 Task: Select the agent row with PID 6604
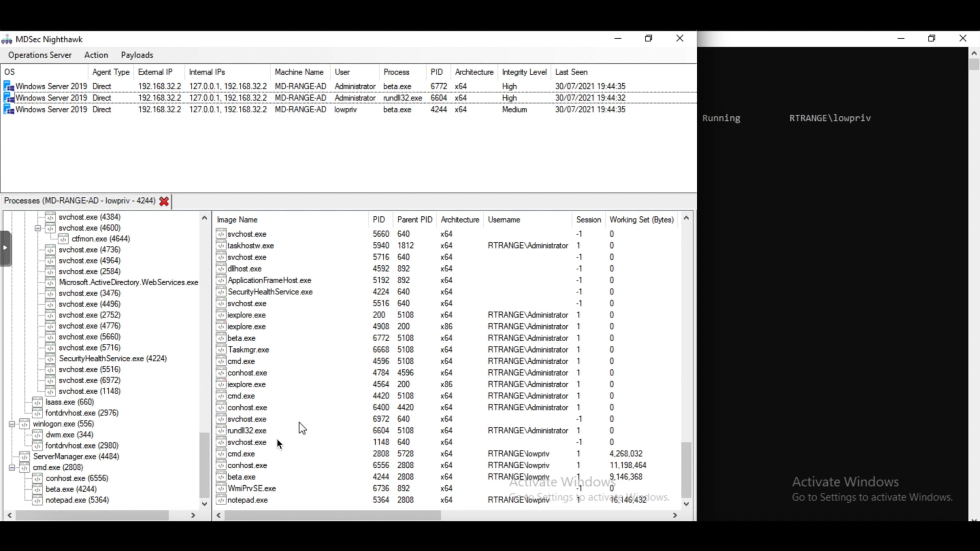(349, 98)
